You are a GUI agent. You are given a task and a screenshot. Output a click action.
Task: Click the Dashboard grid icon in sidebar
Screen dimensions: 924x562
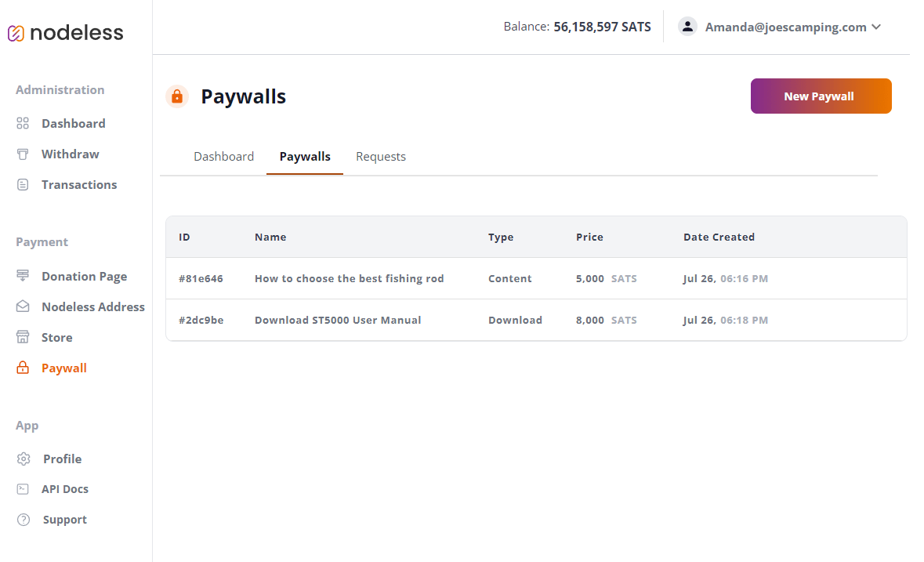pos(23,123)
